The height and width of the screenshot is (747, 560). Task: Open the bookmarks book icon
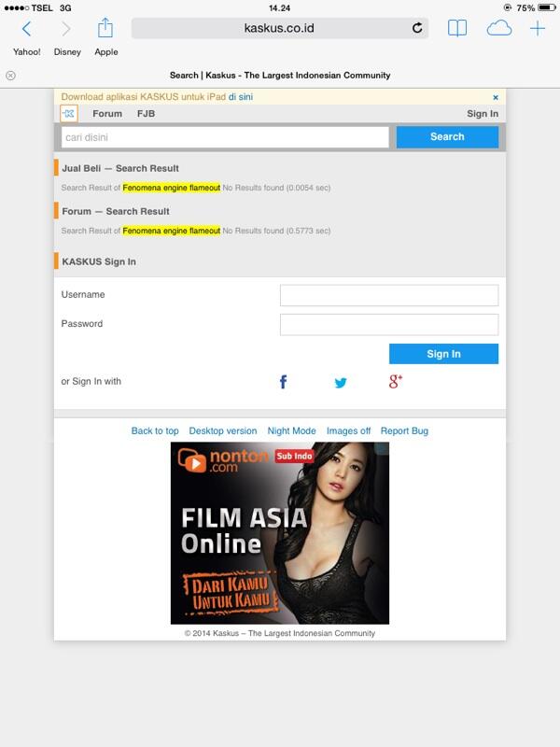457,29
